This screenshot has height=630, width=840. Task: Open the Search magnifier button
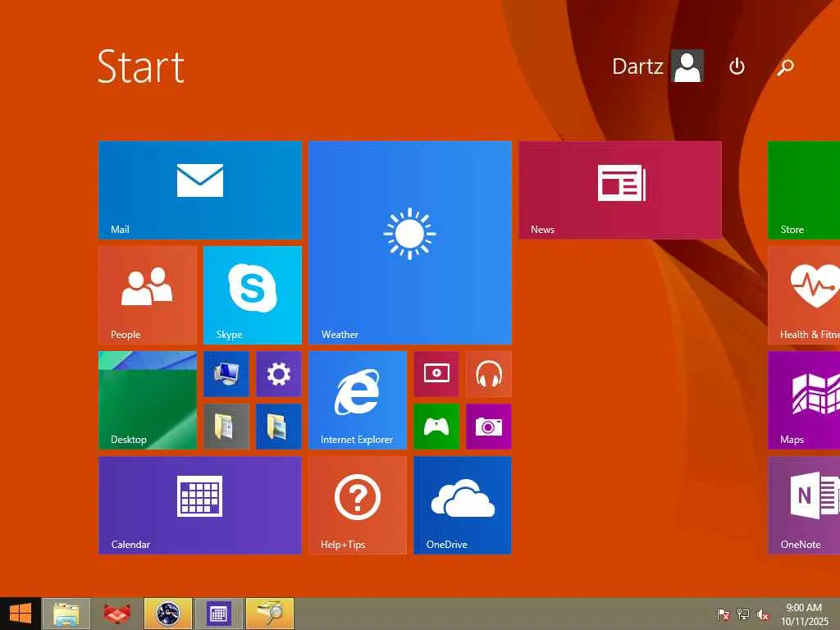pyautogui.click(x=785, y=67)
